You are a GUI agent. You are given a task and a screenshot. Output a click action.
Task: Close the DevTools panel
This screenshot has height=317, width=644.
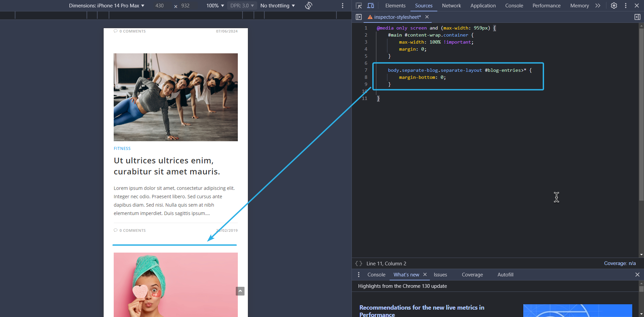[x=637, y=6]
